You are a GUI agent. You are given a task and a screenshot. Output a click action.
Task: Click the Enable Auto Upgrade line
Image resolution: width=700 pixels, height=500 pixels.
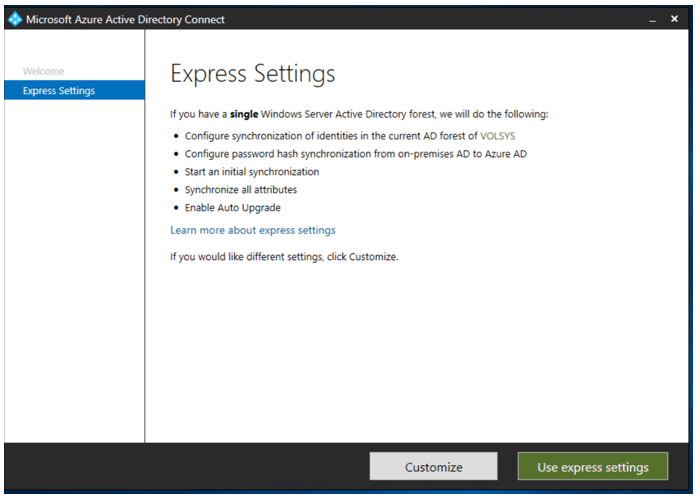232,208
